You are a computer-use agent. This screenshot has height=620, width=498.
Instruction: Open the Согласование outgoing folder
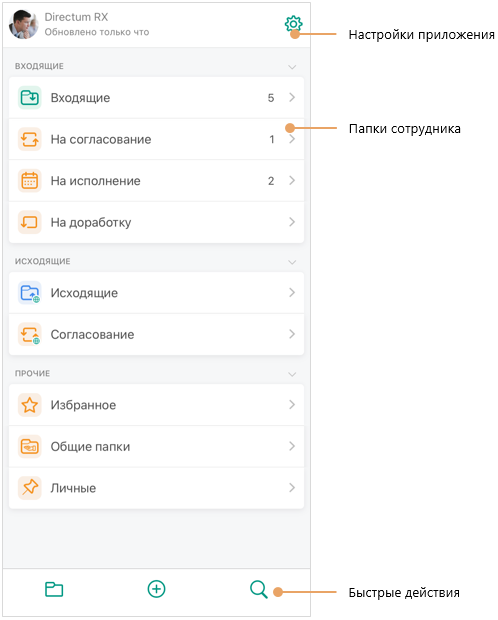[156, 335]
